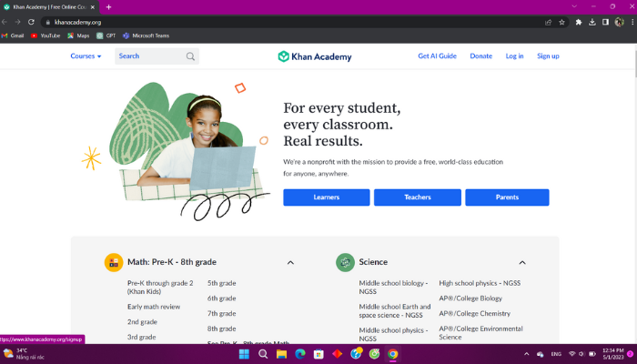The height and width of the screenshot is (364, 637).
Task: Open the Microsoft Teams bookmark
Action: pos(147,35)
